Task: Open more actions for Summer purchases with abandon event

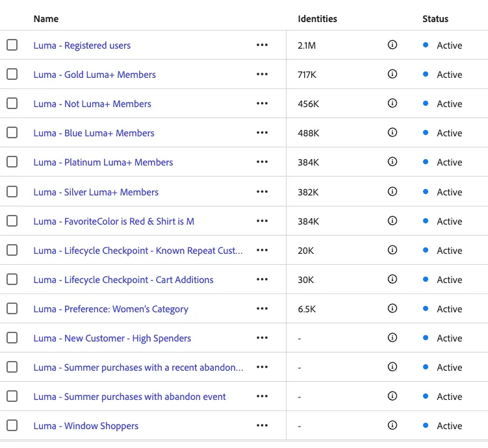Action: (x=262, y=397)
